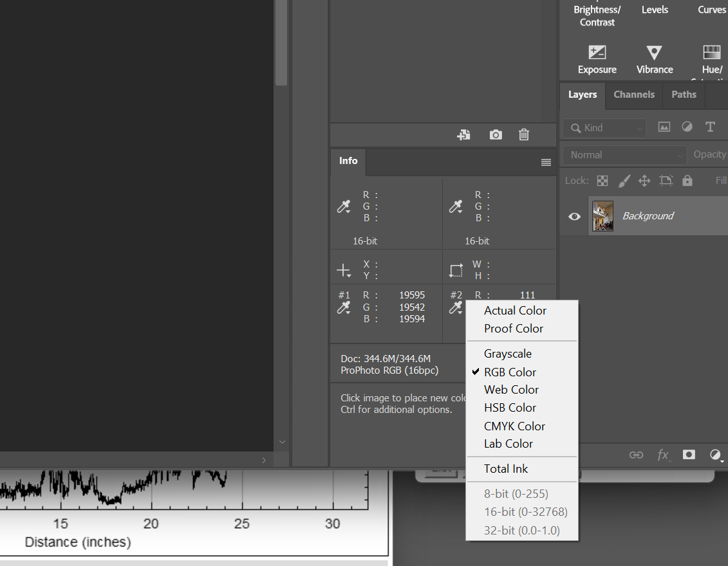Click the Background layer thumbnail
This screenshot has width=728, height=566.
pyautogui.click(x=602, y=216)
